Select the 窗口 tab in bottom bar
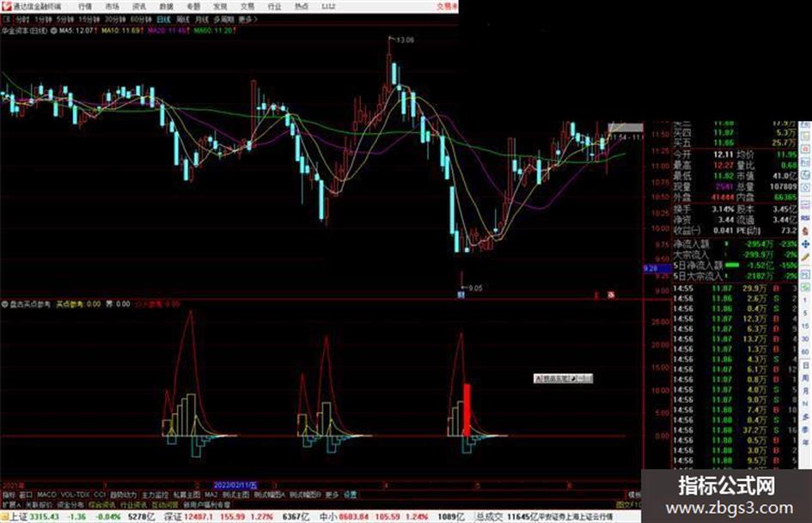Viewport: 812px width, 523px height. click(x=26, y=495)
